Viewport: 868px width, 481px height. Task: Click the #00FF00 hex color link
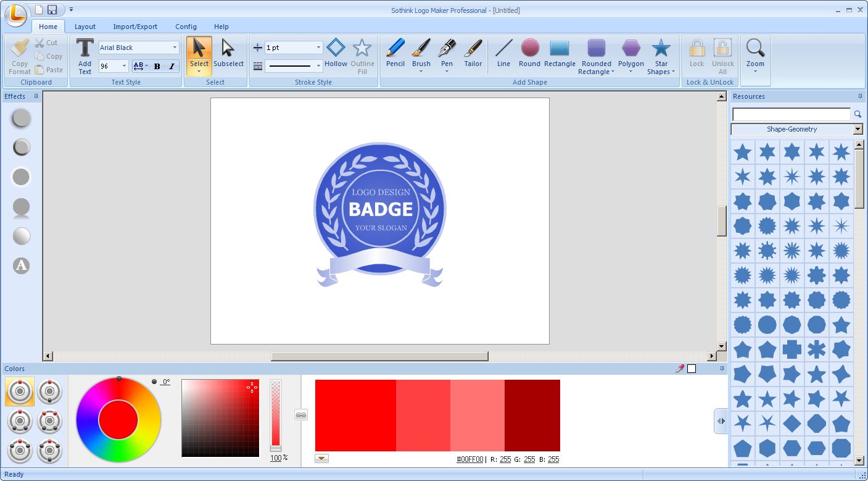click(469, 459)
